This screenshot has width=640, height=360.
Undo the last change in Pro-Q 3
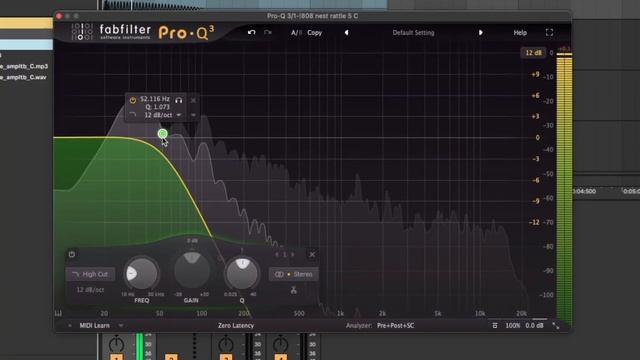[x=251, y=32]
